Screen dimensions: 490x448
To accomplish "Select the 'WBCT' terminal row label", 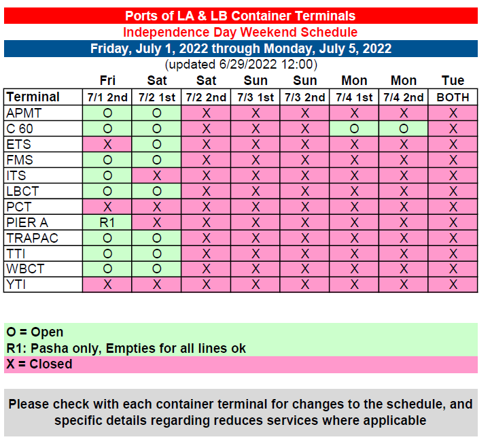I will click(x=43, y=269).
